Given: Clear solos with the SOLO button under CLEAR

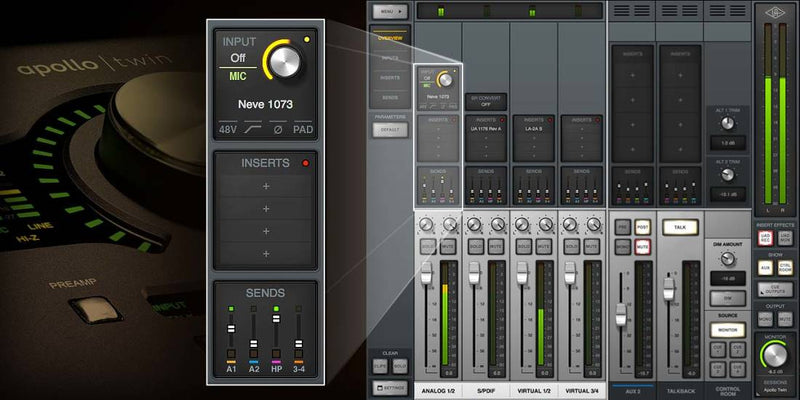Looking at the screenshot, I should [x=400, y=366].
